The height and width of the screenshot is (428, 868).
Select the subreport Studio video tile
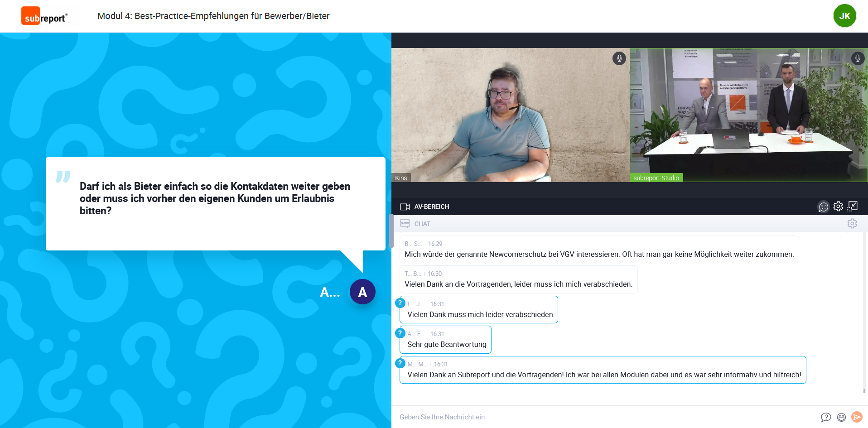tap(748, 115)
